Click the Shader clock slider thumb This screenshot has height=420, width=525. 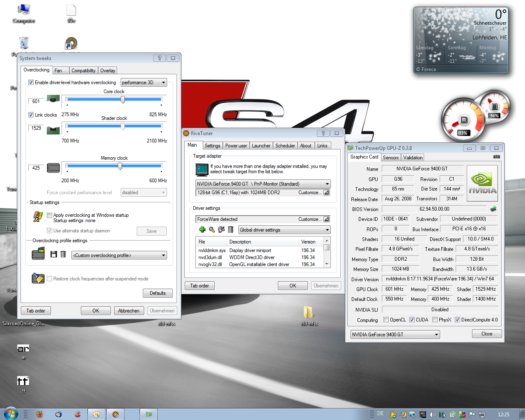123,126
